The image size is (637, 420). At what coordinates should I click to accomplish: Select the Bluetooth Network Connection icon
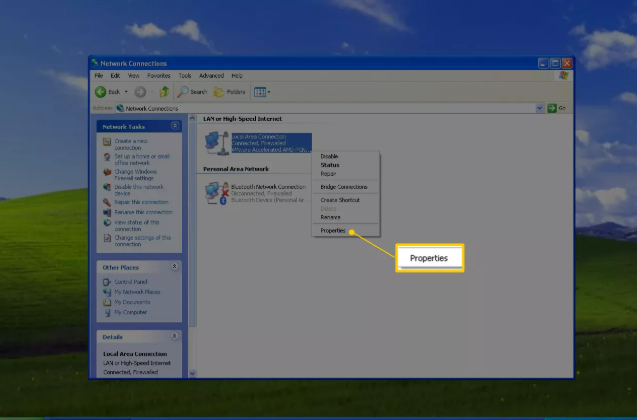pos(217,193)
